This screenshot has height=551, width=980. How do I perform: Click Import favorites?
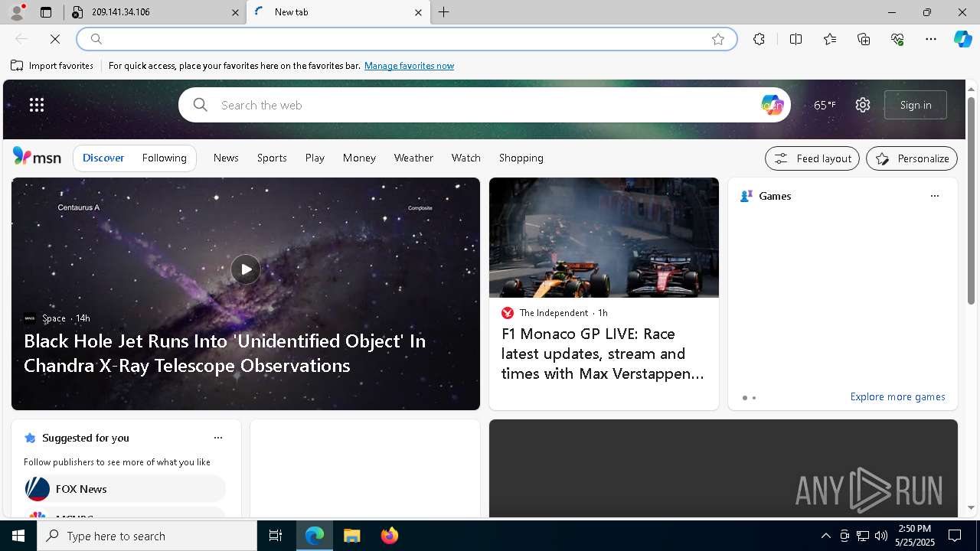click(x=52, y=66)
